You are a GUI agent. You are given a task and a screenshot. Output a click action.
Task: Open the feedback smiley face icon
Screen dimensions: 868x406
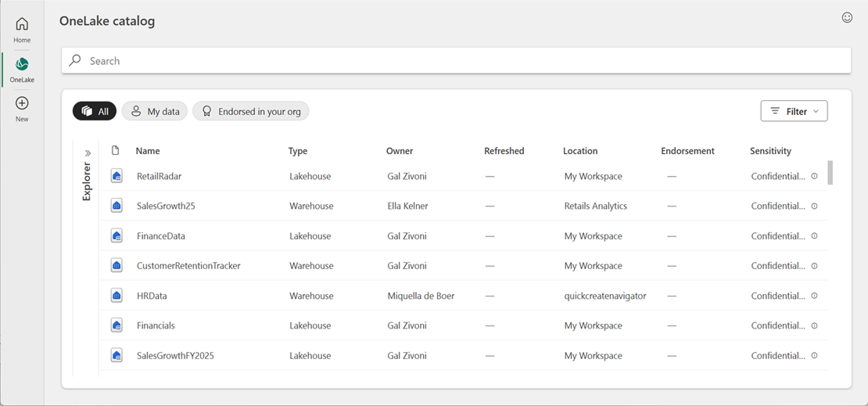[x=847, y=17]
